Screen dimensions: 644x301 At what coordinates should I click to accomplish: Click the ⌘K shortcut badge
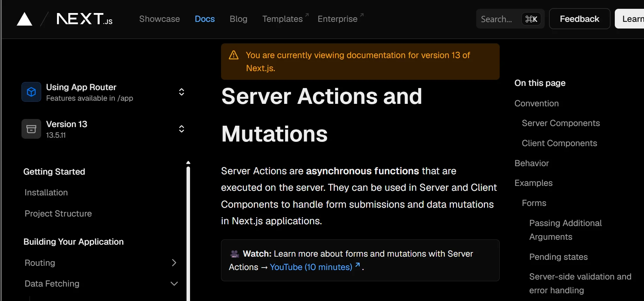pos(531,19)
